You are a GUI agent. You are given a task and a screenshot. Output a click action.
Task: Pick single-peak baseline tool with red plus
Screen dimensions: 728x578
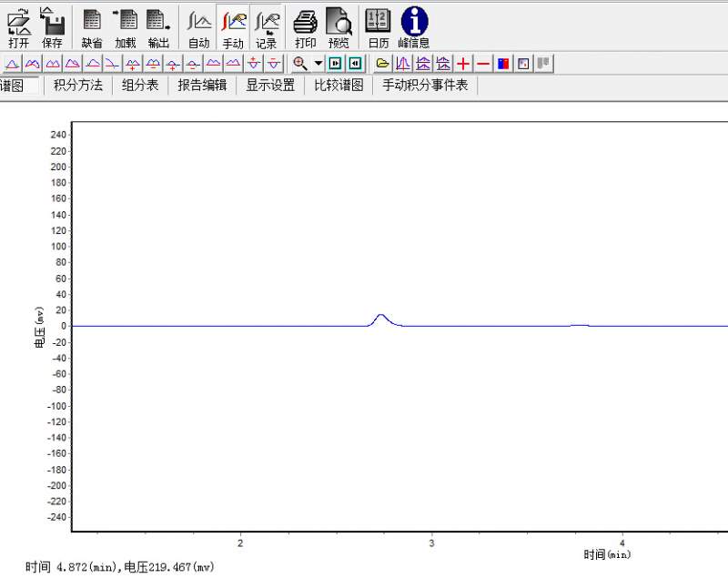click(173, 64)
